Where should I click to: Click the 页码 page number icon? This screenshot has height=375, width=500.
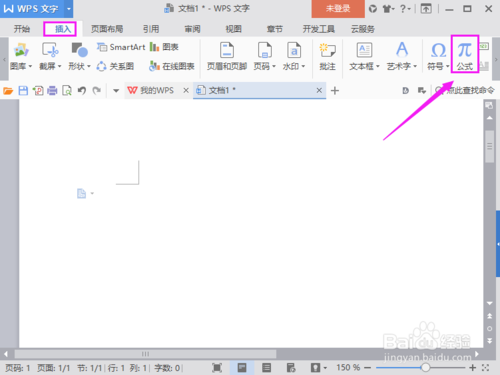pyautogui.click(x=264, y=50)
